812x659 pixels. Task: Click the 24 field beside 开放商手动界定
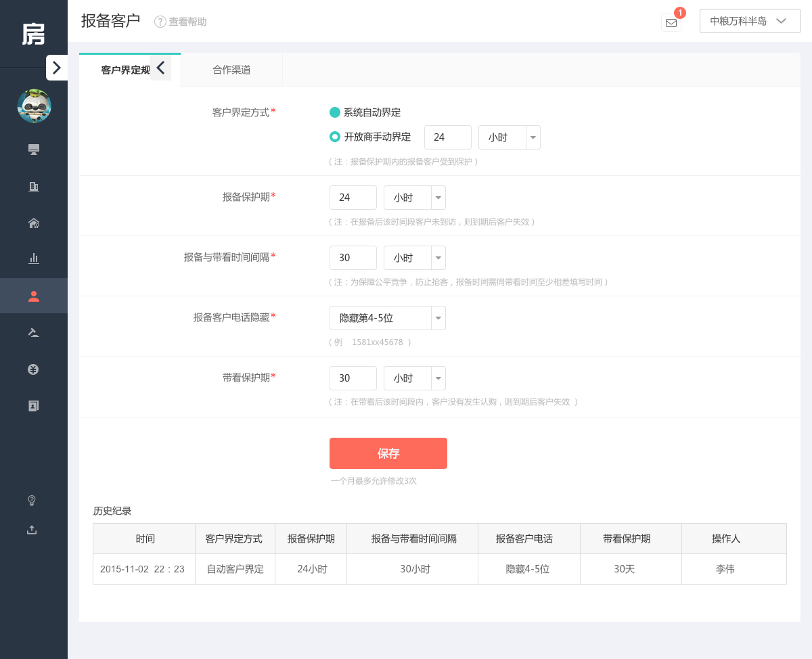tap(448, 137)
